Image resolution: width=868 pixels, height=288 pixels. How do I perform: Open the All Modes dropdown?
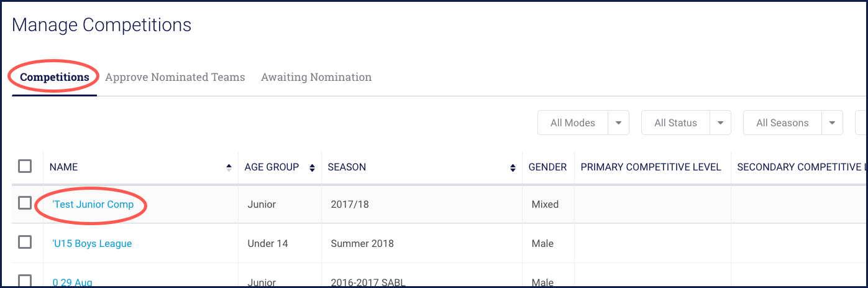(583, 123)
